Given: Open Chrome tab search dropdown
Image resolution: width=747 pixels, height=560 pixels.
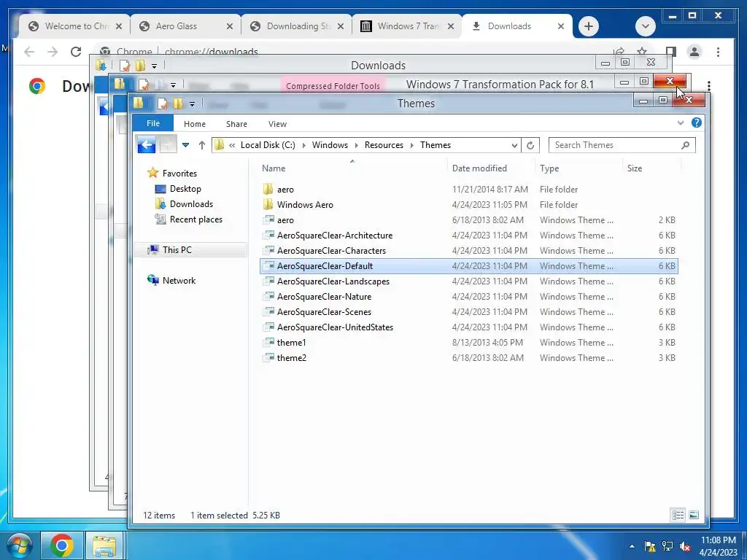Looking at the screenshot, I should 645,26.
